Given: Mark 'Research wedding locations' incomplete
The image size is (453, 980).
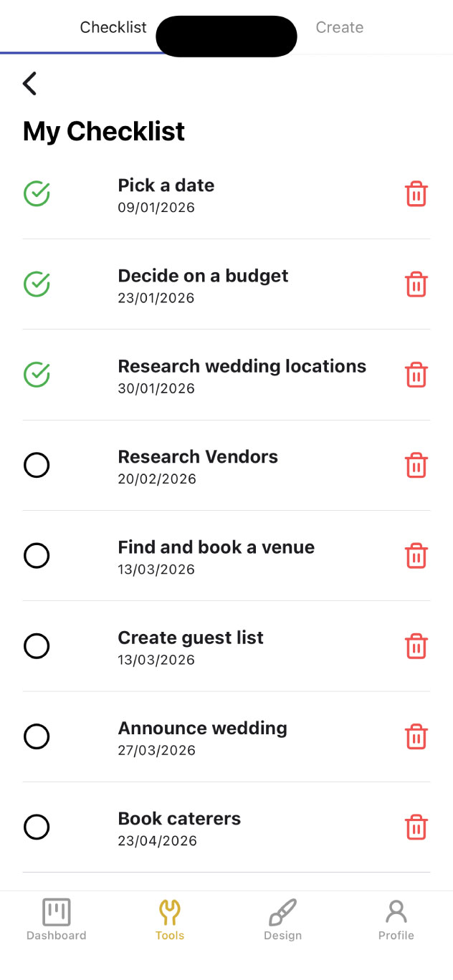Looking at the screenshot, I should coord(37,374).
